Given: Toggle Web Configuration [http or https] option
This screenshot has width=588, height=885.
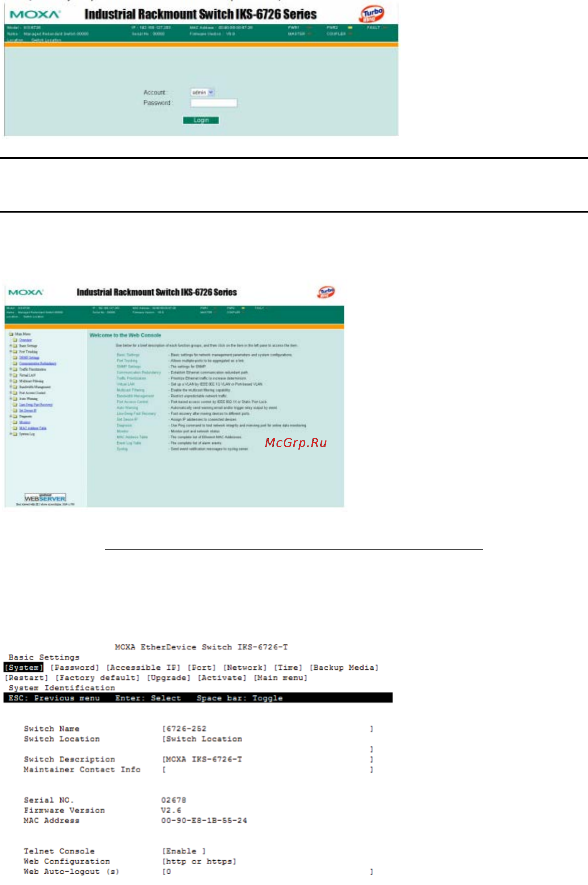Looking at the screenshot, I should (199, 861).
